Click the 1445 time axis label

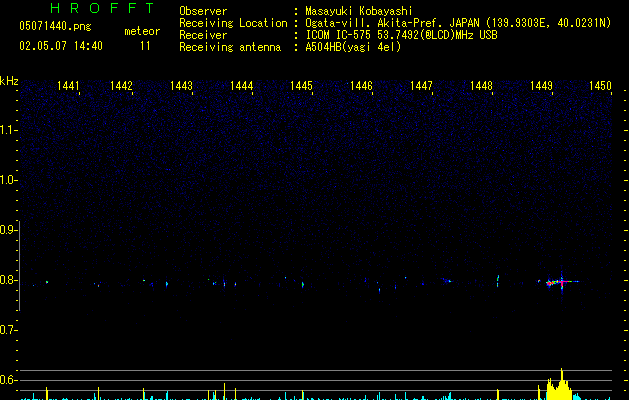[x=301, y=85]
